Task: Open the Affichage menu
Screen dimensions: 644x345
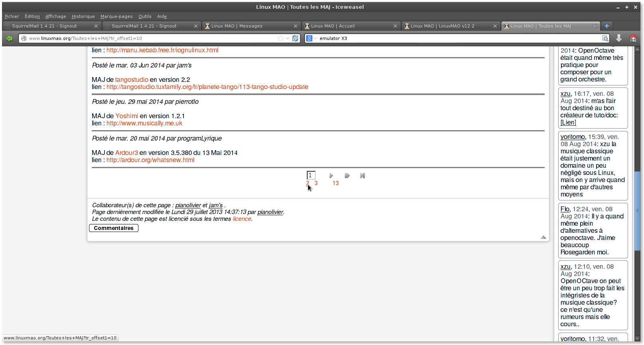Action: (56, 16)
